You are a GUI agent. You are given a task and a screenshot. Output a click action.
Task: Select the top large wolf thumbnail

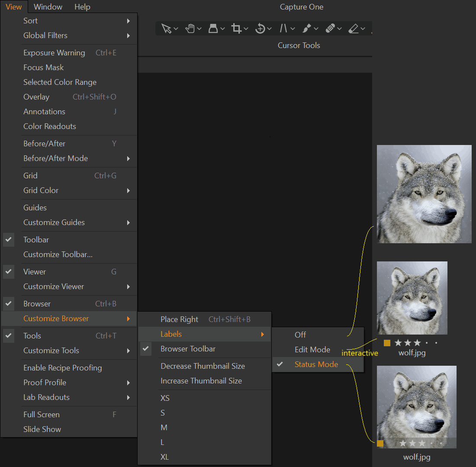424,194
